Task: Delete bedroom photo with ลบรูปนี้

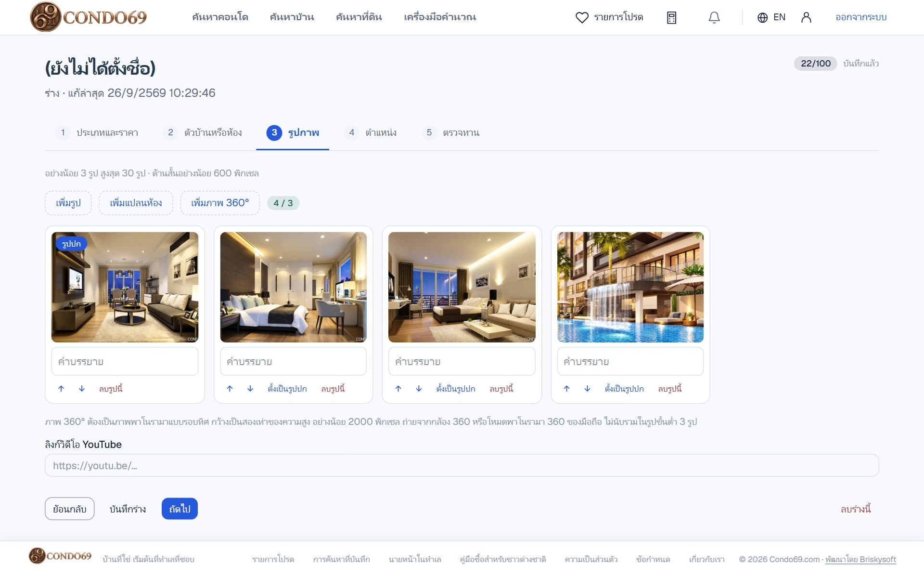Action: point(333,389)
